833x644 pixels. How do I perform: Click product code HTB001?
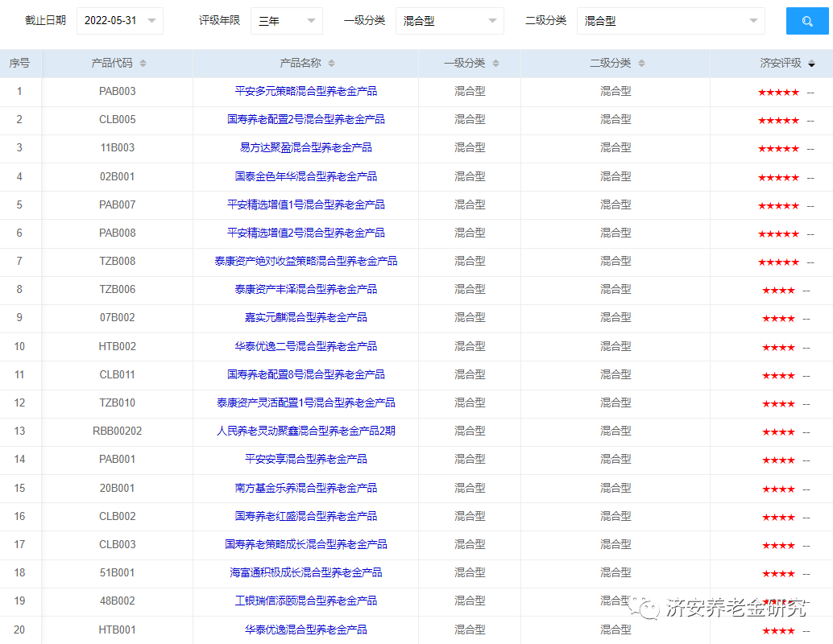point(118,630)
